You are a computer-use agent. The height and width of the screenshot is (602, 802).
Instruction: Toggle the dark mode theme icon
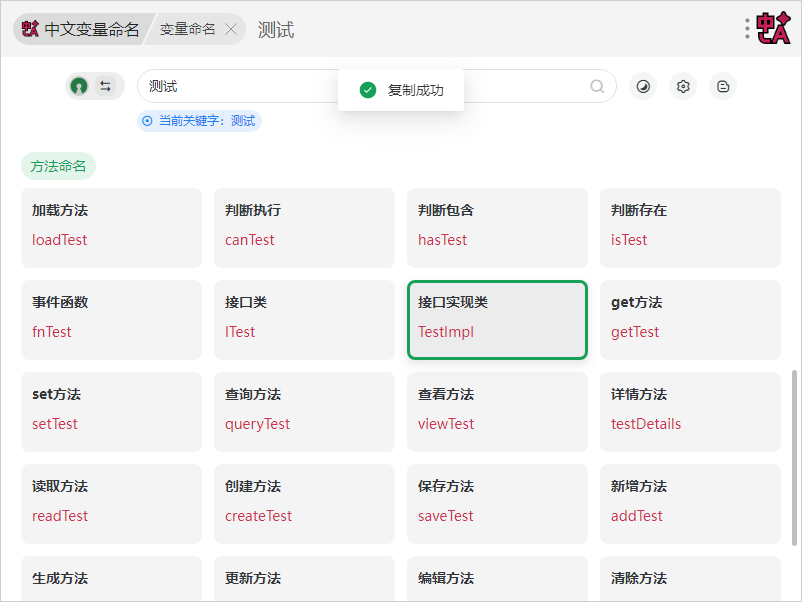[x=643, y=86]
